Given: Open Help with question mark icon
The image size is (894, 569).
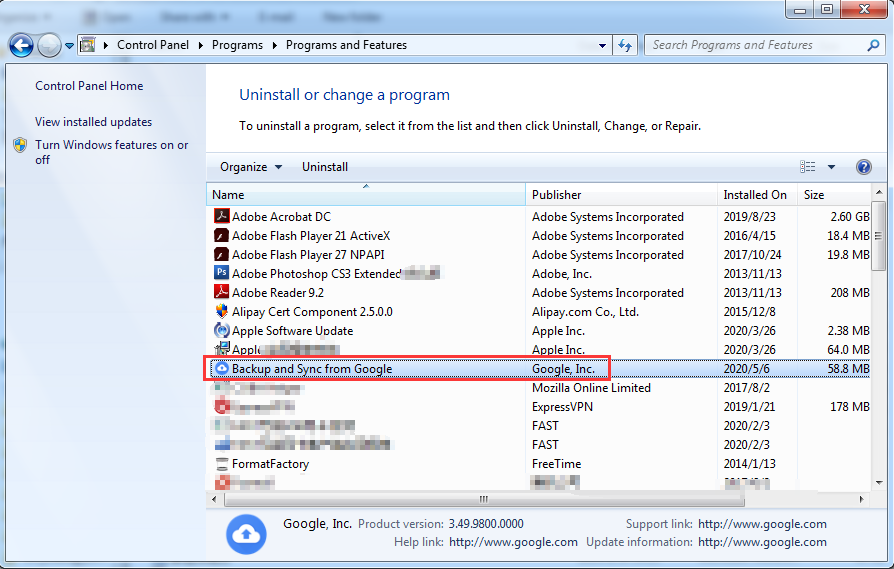Looking at the screenshot, I should [x=863, y=166].
